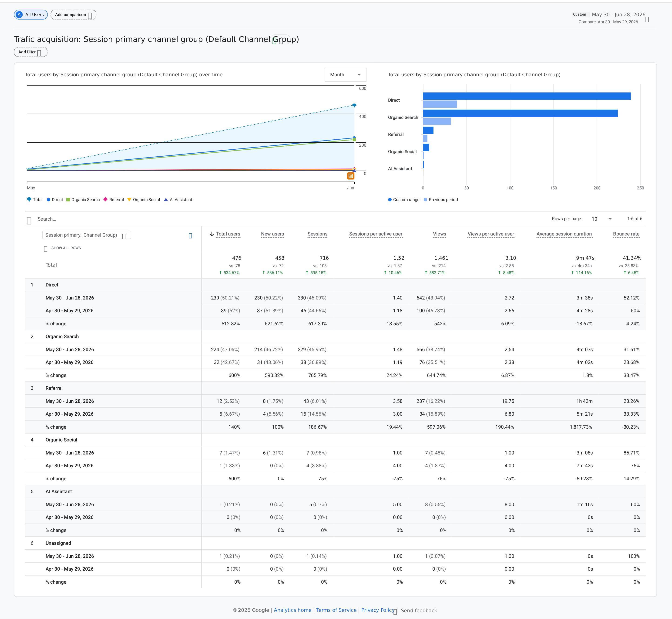Screen dimensions: 672x619
Task: Click the AI Assistant row label
Action: point(59,492)
